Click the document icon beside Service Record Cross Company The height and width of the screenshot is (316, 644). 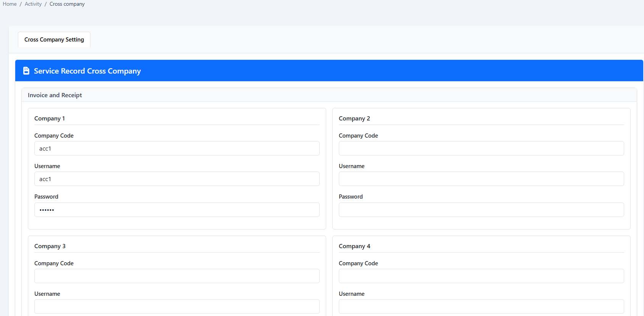click(26, 71)
